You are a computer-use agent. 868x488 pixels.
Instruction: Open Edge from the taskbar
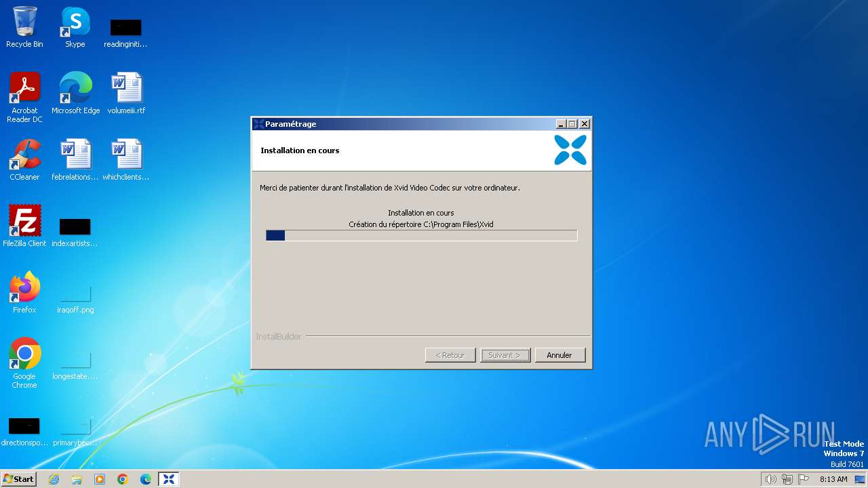coord(146,479)
